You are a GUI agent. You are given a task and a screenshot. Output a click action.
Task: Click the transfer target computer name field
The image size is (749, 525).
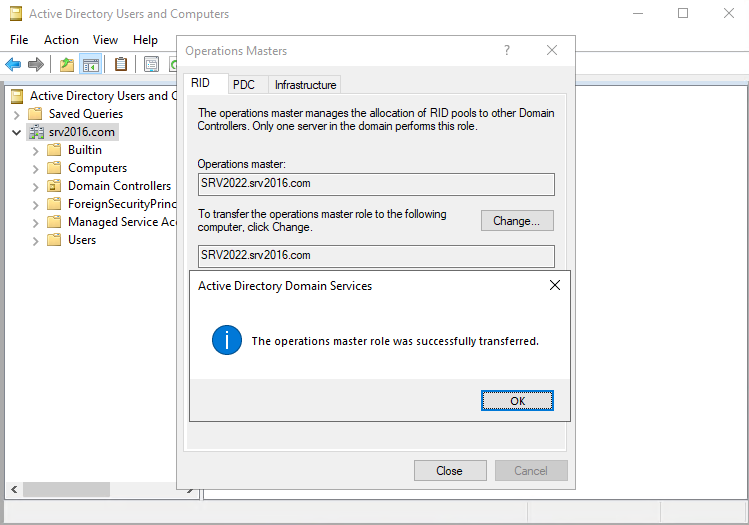point(376,256)
